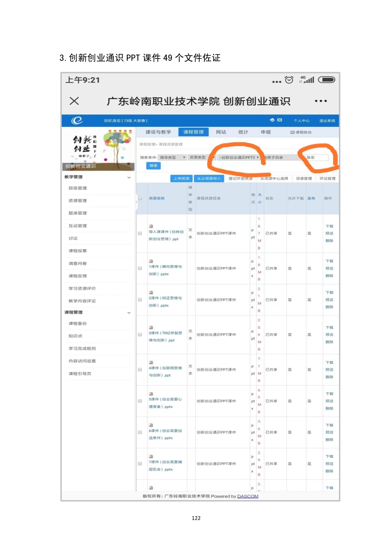The width and height of the screenshot is (392, 554).
Task: Collapse the sidebar with the small arrow handle
Action: 137,202
